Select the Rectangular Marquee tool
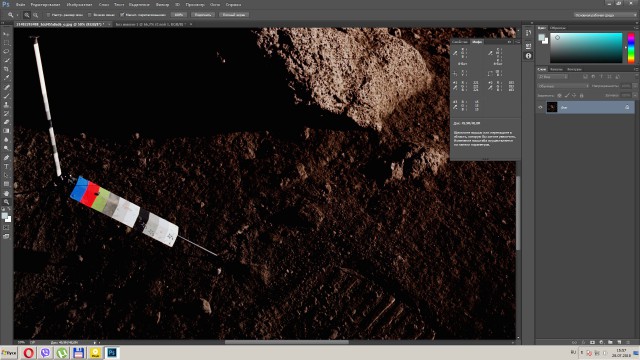640x360 pixels. coord(6,43)
